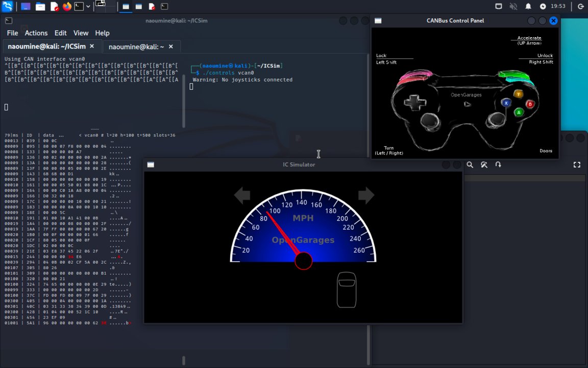588x368 pixels.
Task: Click the speedometer needle center hub
Action: [303, 261]
